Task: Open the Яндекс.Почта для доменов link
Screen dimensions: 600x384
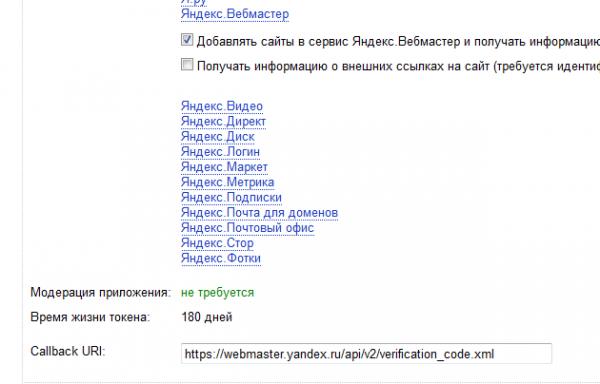Action: tap(259, 213)
